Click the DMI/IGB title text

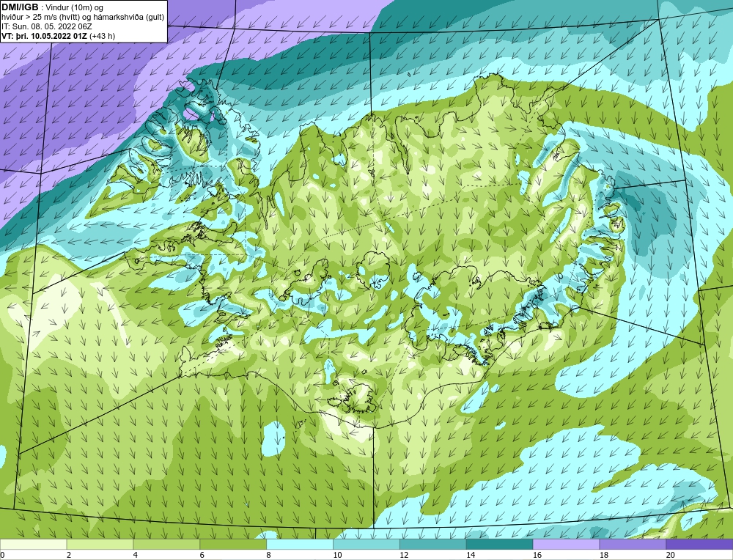tap(20, 7)
